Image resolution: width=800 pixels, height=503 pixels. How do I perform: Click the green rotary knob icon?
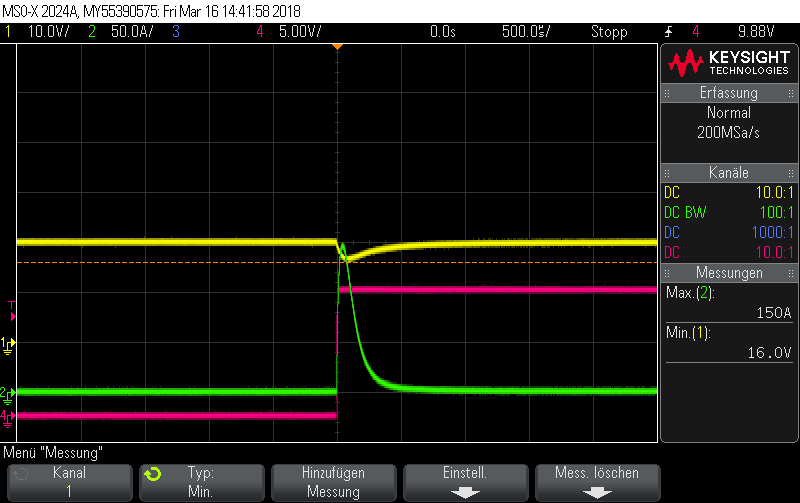(x=153, y=474)
